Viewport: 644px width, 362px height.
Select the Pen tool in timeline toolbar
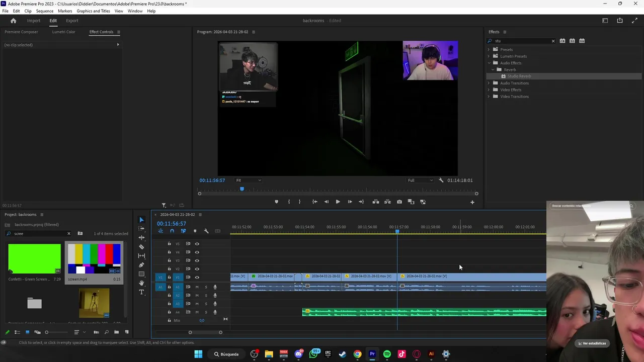coord(141,265)
